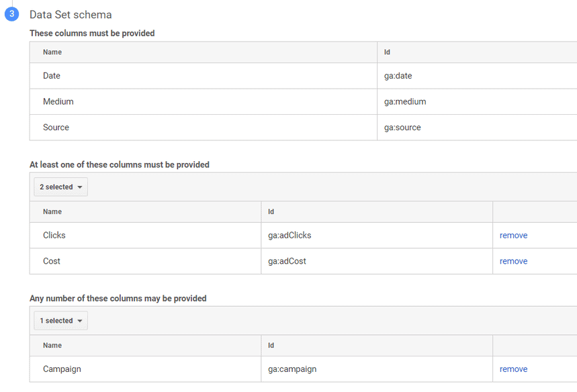
Task: Select the ga:source id cell
Action: pos(402,128)
